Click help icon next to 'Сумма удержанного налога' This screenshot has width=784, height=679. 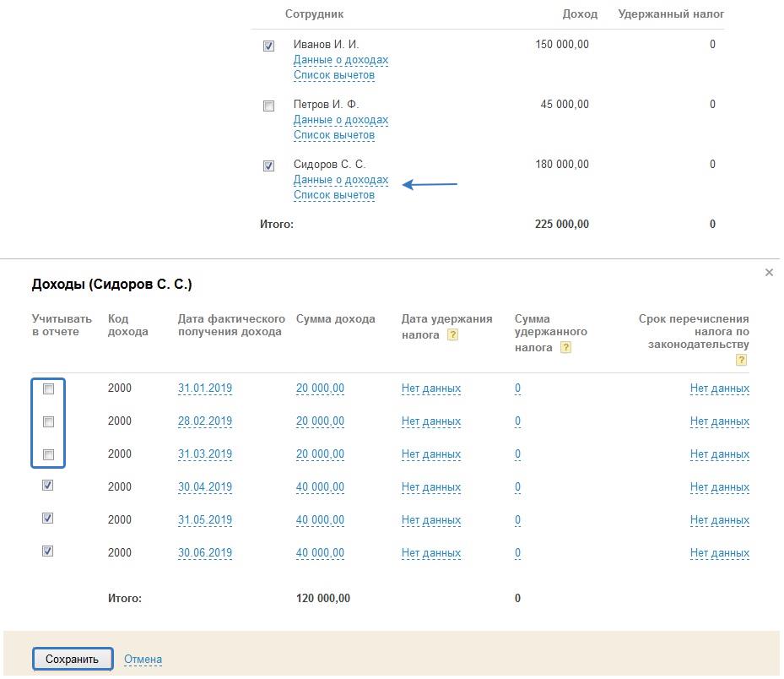pos(565,347)
